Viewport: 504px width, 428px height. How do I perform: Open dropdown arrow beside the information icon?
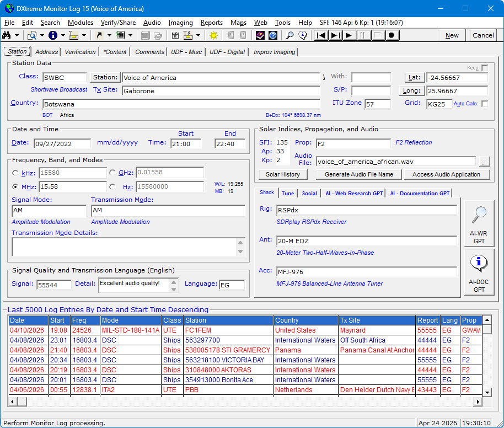62,35
